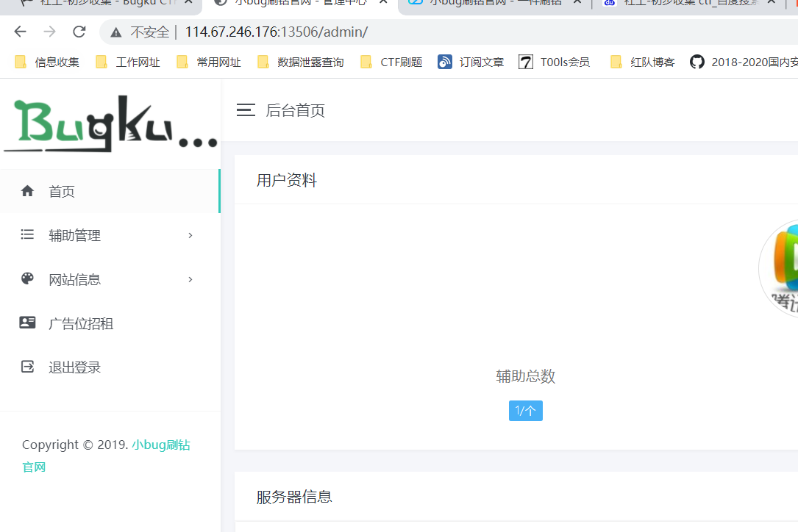Click the 服务器信息 panel heading
The height and width of the screenshot is (532, 798).
(x=294, y=497)
